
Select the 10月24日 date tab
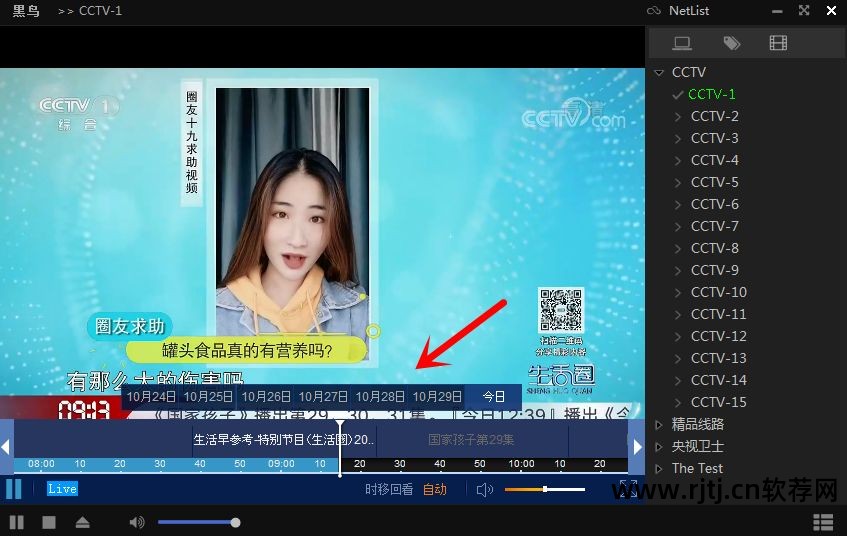(x=151, y=397)
